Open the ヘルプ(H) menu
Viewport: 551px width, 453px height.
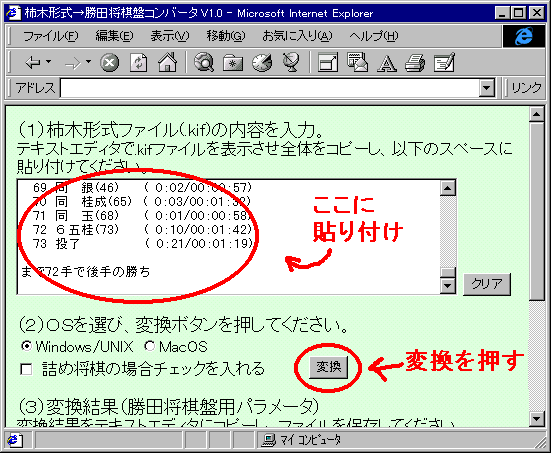[x=374, y=36]
